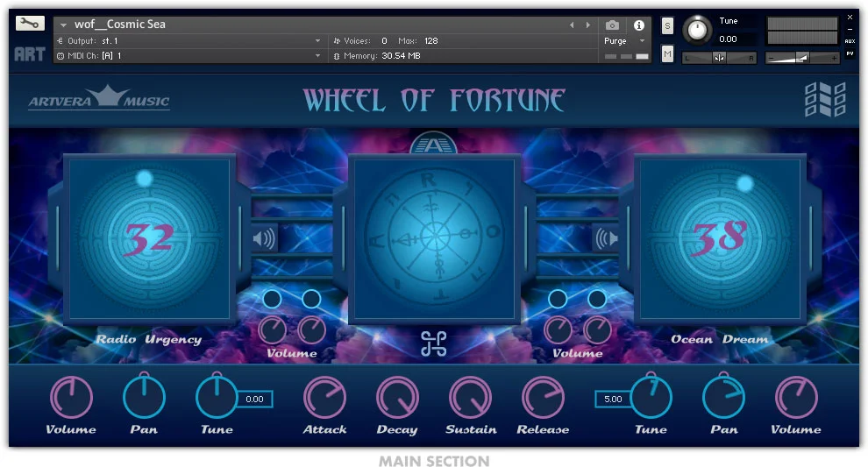This screenshot has width=868, height=467.
Task: Go to previous instrument with left arrow
Action: [x=572, y=25]
